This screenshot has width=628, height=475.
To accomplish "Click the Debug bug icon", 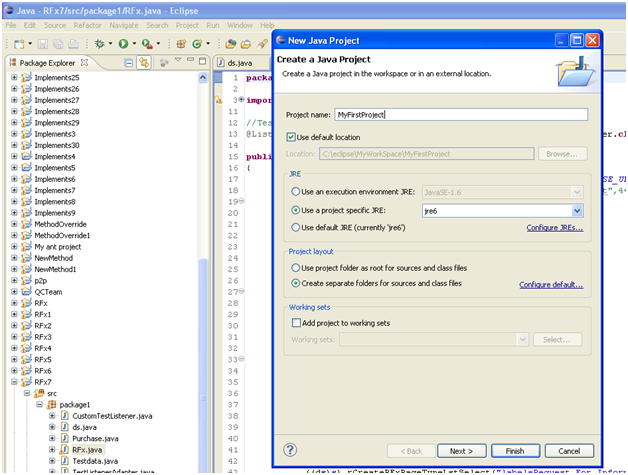I will coord(99,44).
